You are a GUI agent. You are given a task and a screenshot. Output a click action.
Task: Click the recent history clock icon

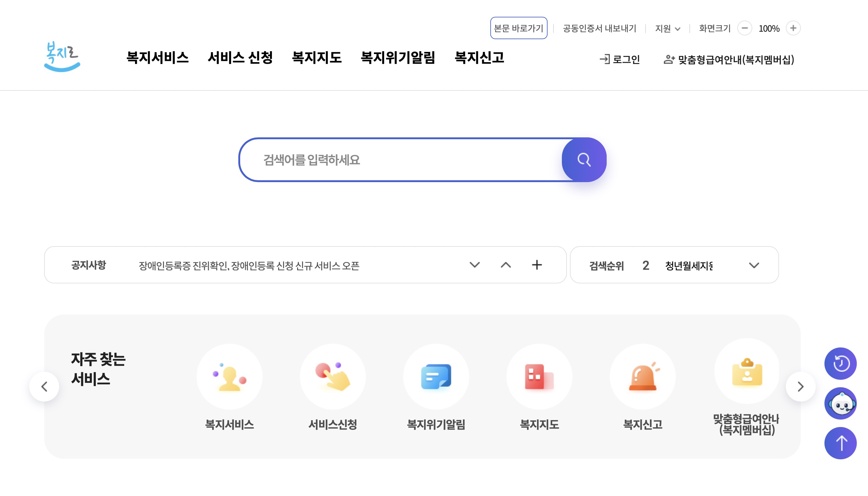pyautogui.click(x=840, y=364)
